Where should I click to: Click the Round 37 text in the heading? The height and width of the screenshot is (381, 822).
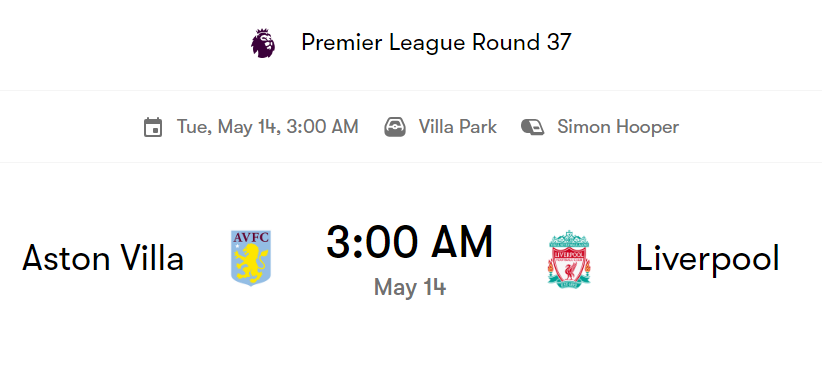521,42
